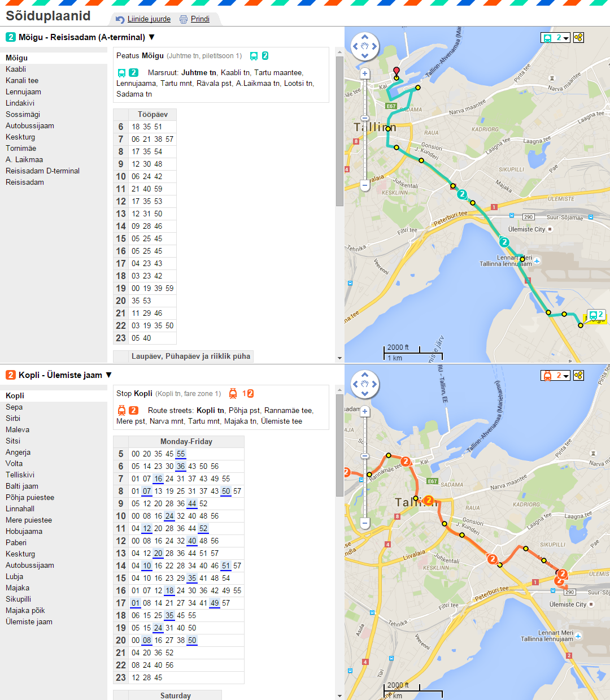The height and width of the screenshot is (700, 610).
Task: Click the Liinide juurde link
Action: (149, 19)
